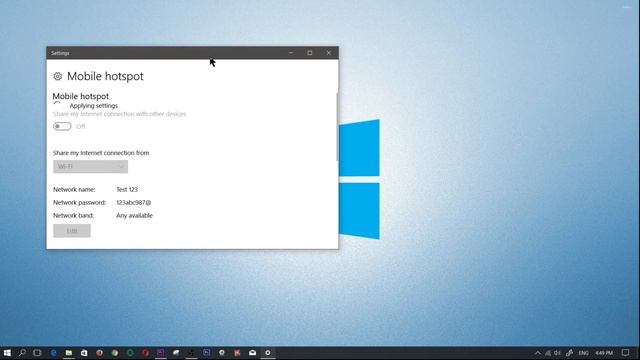Maximize the Settings window
640x360 pixels.
310,53
